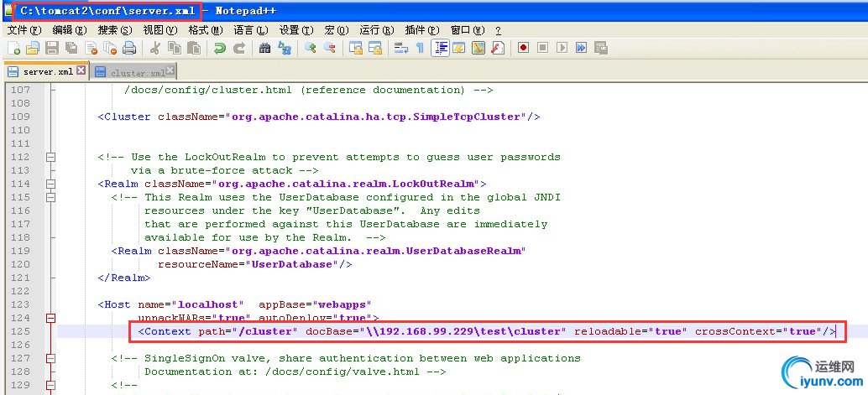
Task: Open Find with the binoculars icon
Action: (264, 48)
